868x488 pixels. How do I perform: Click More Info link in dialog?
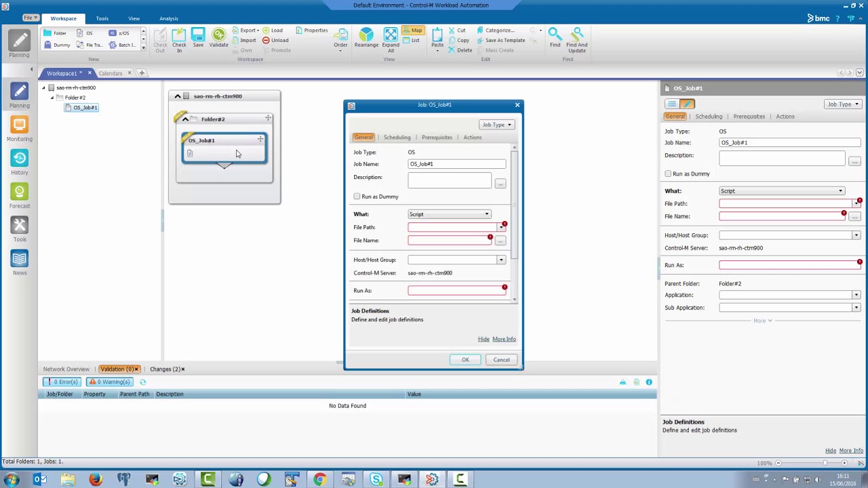coord(504,340)
